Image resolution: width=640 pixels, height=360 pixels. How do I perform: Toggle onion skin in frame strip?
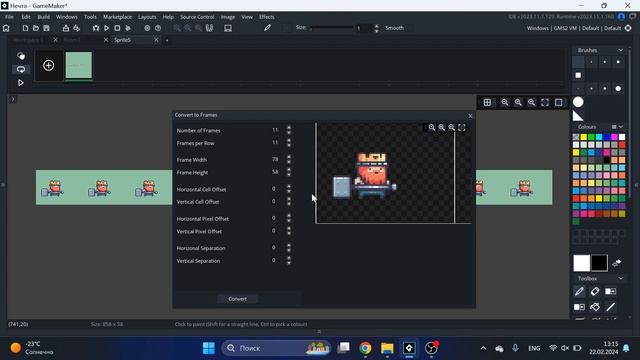[x=21, y=56]
